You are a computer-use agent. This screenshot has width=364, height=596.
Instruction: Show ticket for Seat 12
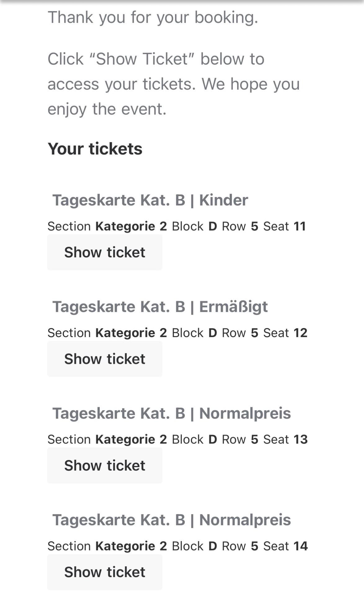105,359
